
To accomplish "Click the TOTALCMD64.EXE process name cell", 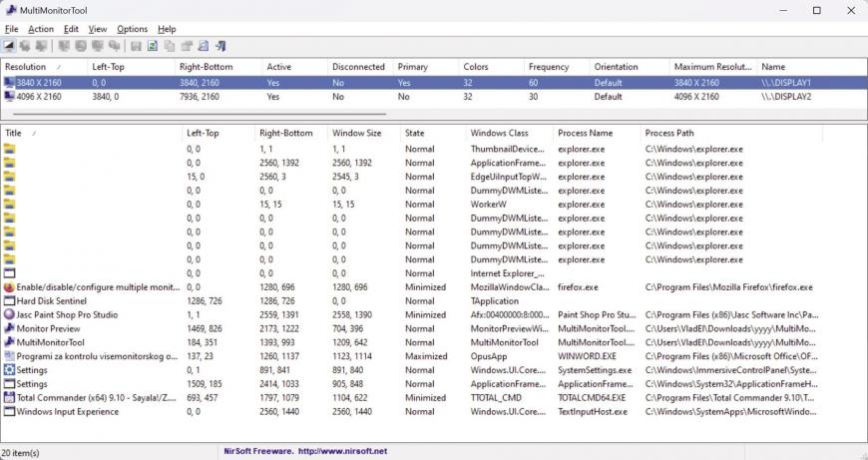I will point(592,397).
